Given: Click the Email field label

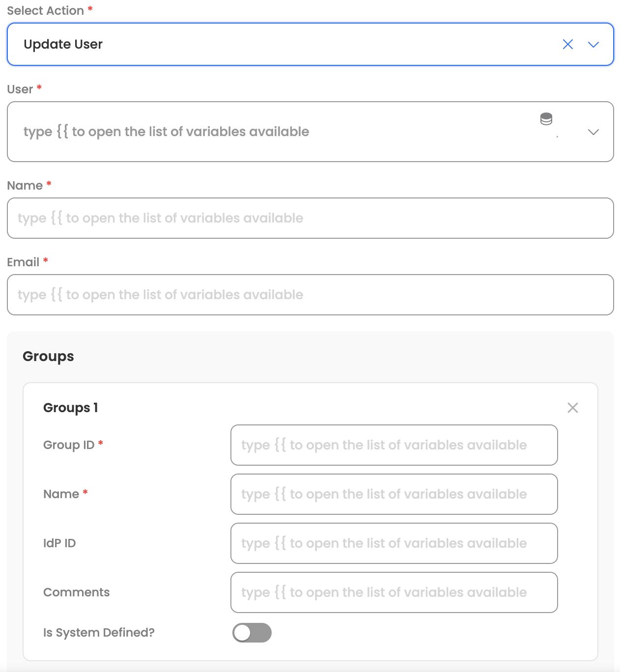Looking at the screenshot, I should (x=23, y=262).
